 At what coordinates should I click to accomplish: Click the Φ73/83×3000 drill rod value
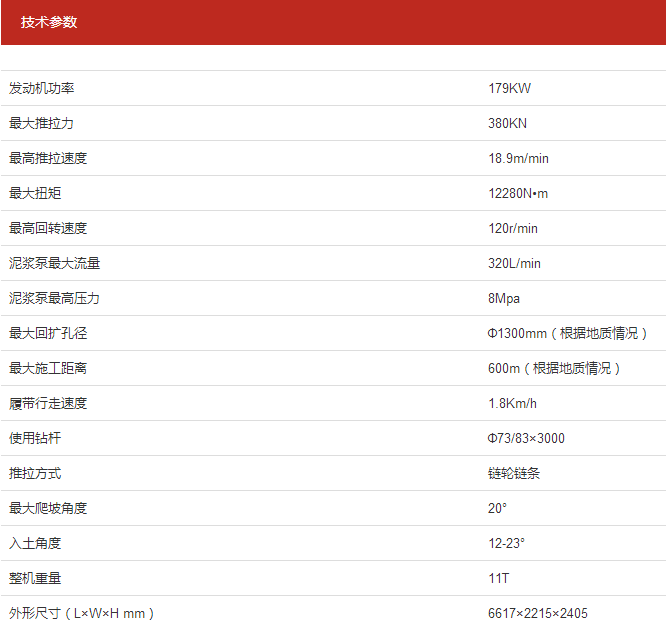526,438
